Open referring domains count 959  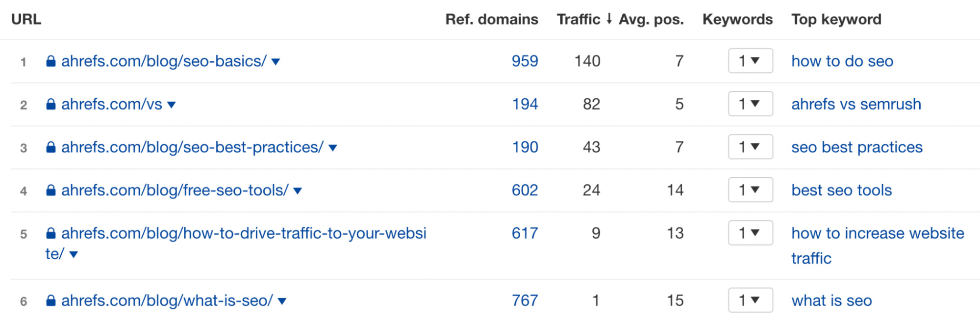pos(525,61)
